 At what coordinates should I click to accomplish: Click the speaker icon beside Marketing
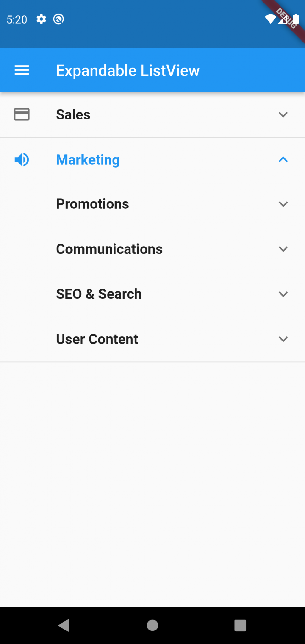click(x=21, y=160)
